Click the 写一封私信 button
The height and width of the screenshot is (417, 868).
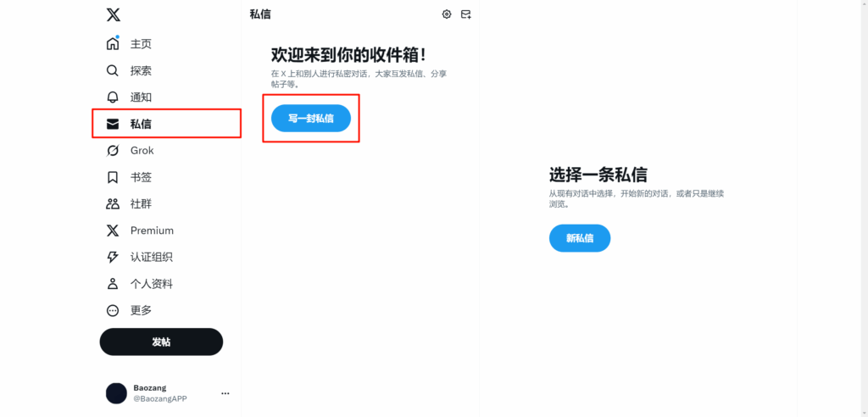tap(311, 119)
